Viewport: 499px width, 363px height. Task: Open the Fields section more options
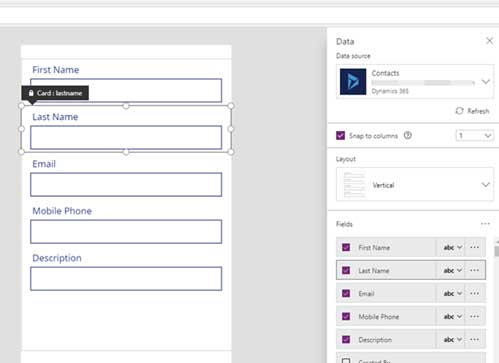[x=485, y=224]
